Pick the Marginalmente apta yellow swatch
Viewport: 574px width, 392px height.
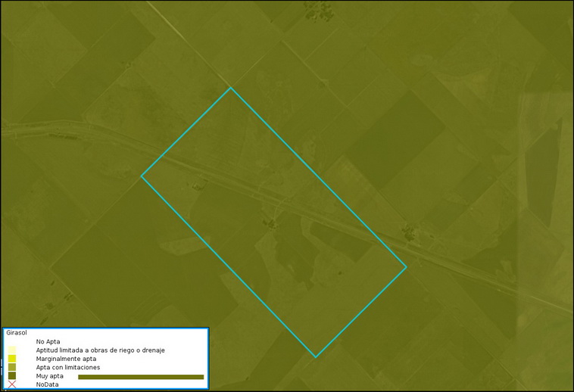[12, 359]
